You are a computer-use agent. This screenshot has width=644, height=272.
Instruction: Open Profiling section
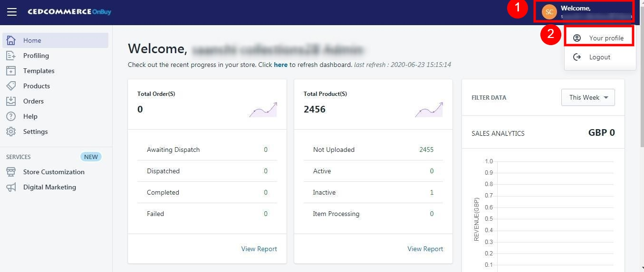(x=56, y=56)
